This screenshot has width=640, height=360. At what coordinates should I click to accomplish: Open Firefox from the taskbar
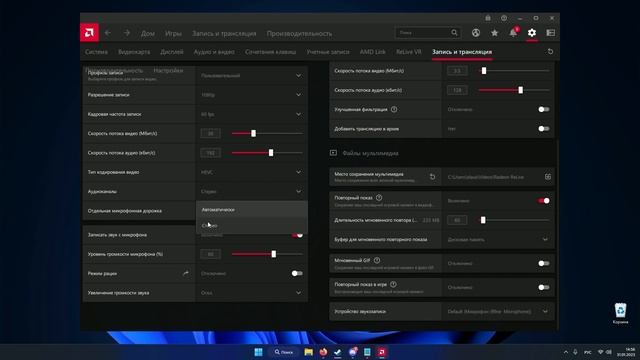(x=323, y=352)
